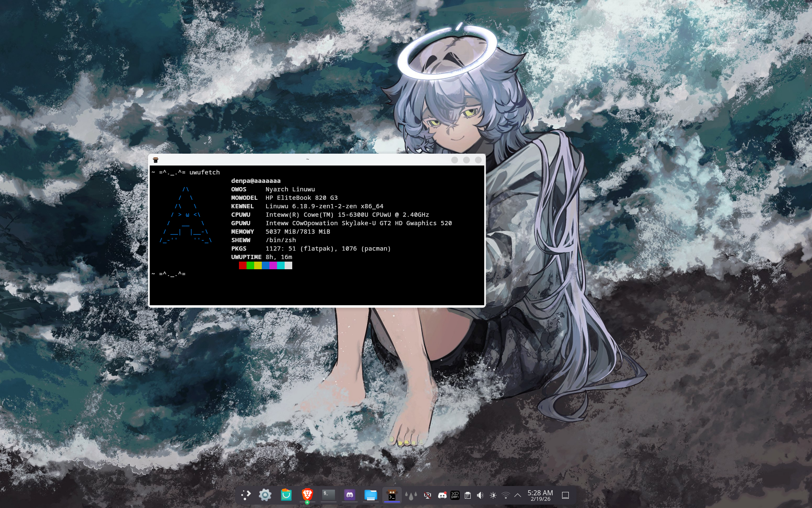Click the Peek at Desktop button
This screenshot has height=508, width=812.
[565, 495]
